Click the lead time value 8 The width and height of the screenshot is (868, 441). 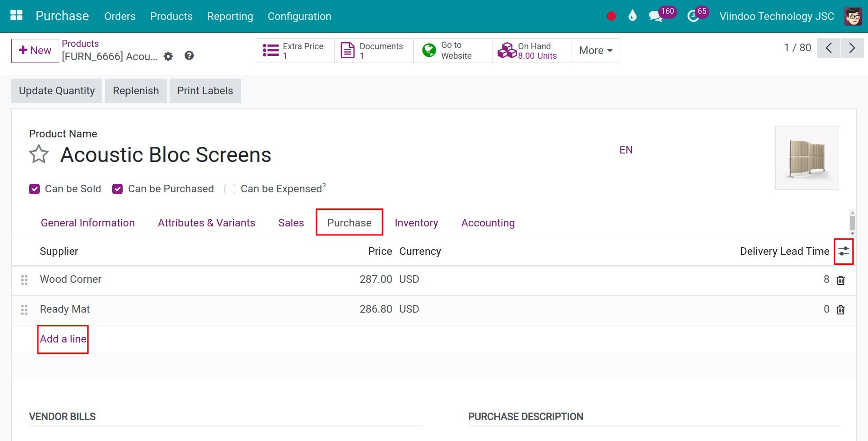click(x=826, y=279)
